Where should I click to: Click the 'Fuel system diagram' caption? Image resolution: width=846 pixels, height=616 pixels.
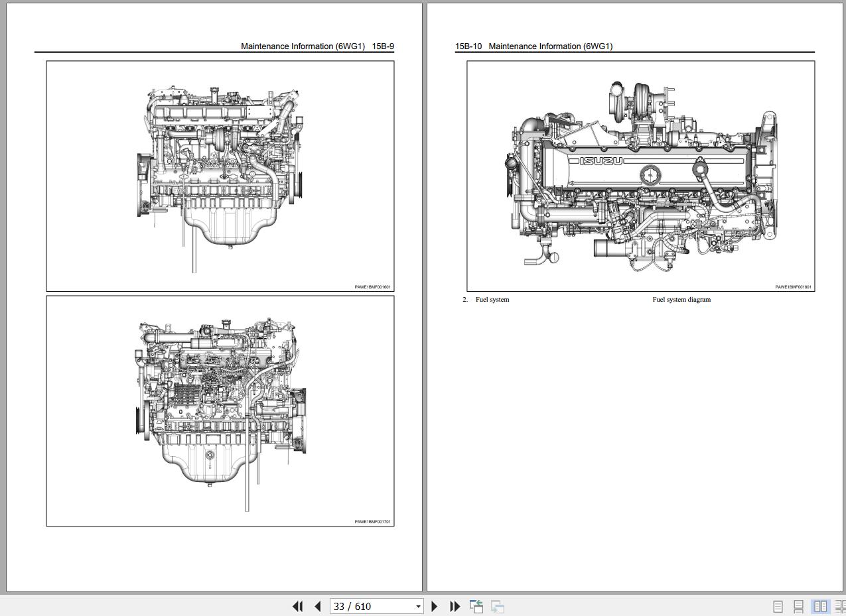(x=681, y=300)
